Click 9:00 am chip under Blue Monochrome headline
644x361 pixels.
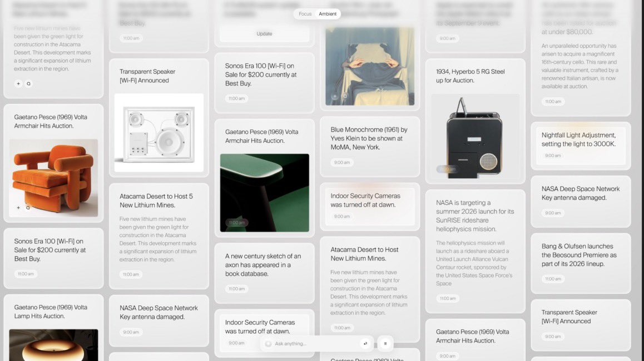pos(341,162)
